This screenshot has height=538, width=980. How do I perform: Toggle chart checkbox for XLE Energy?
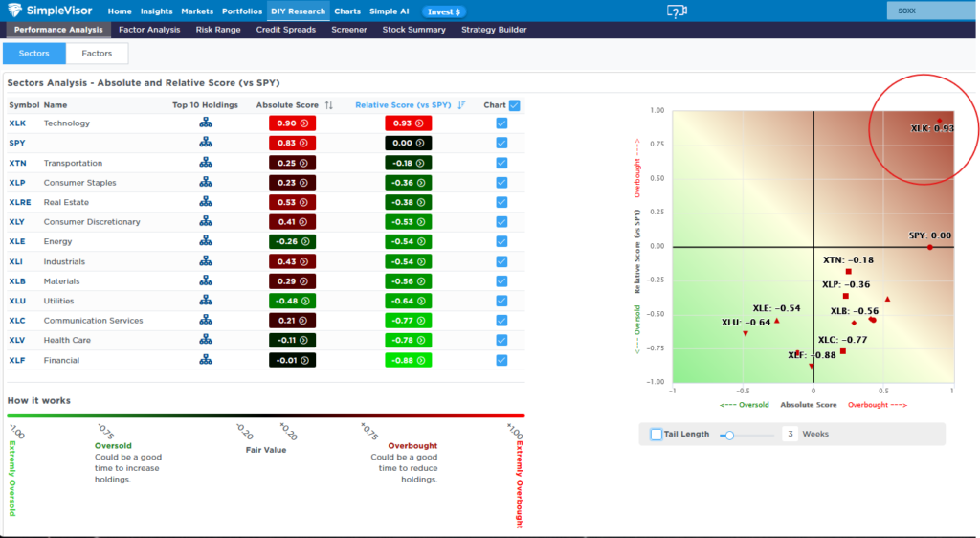(501, 241)
